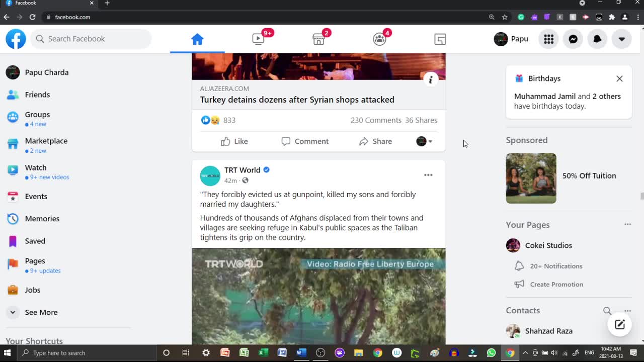Click Create Promotion
This screenshot has height=362, width=644.
556,284
